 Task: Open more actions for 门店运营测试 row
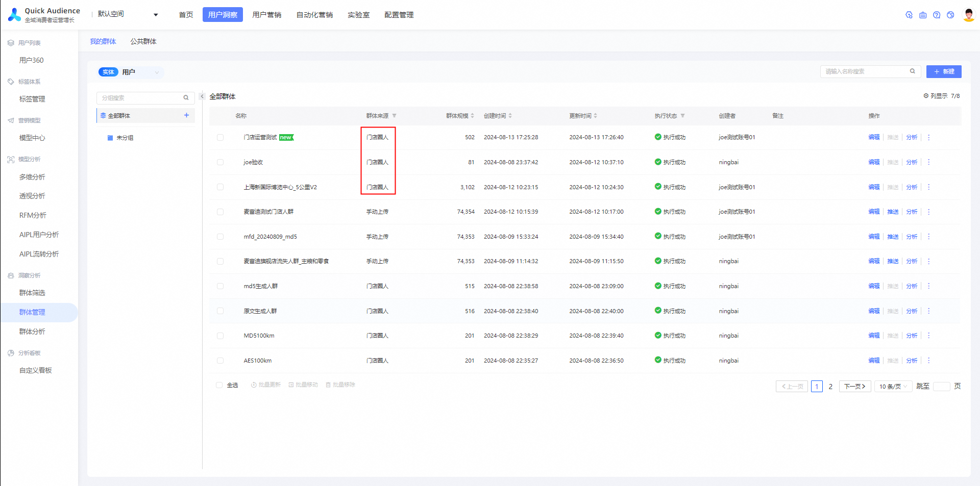(928, 137)
